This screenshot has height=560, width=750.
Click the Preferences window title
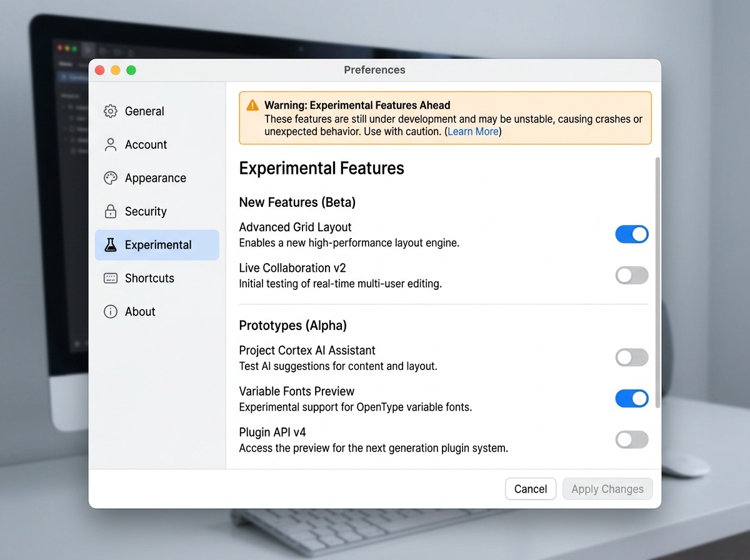coord(375,70)
